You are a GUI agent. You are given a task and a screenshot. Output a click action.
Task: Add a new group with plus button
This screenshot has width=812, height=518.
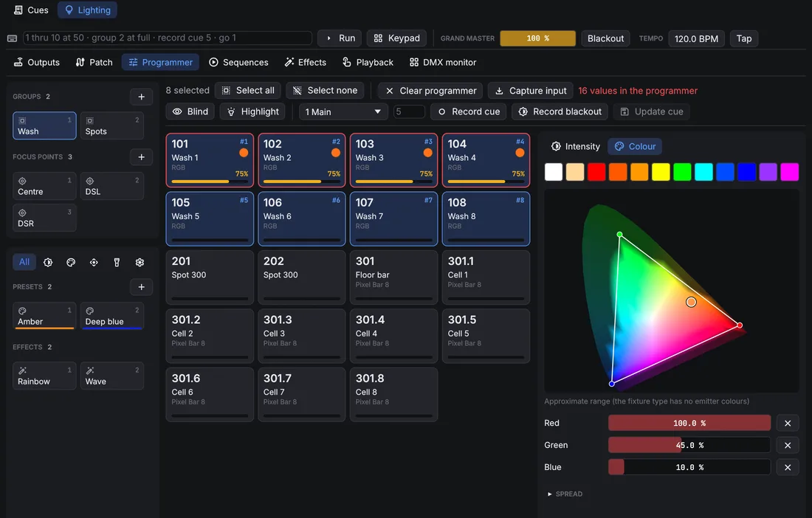coord(142,97)
